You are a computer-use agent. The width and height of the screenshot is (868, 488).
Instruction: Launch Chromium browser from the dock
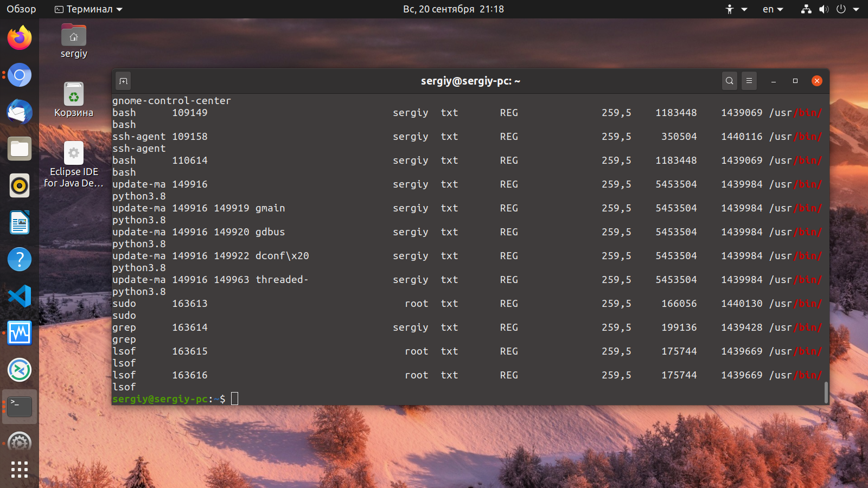(20, 75)
